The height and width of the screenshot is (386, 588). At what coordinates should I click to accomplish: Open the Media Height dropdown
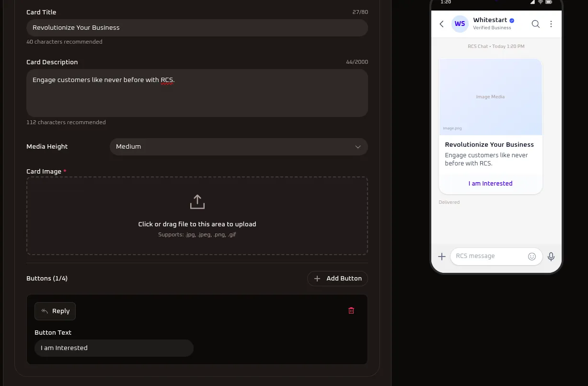[x=239, y=147]
